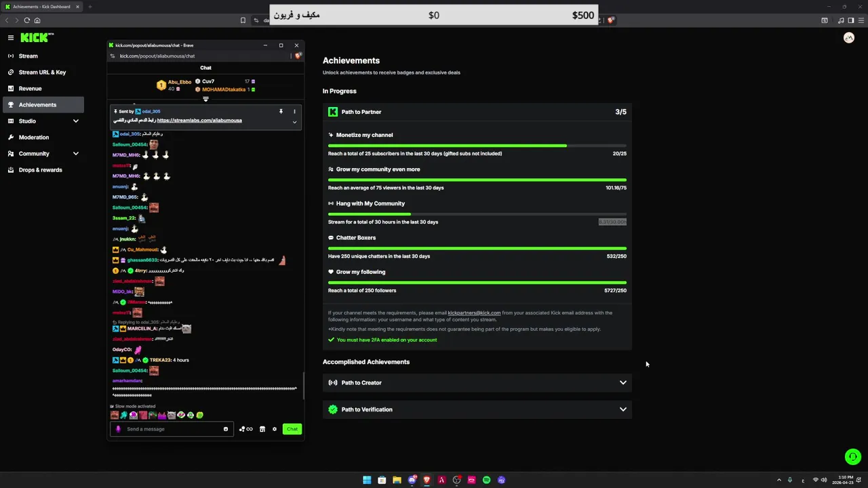
Task: Open the browser home button
Action: [x=37, y=20]
